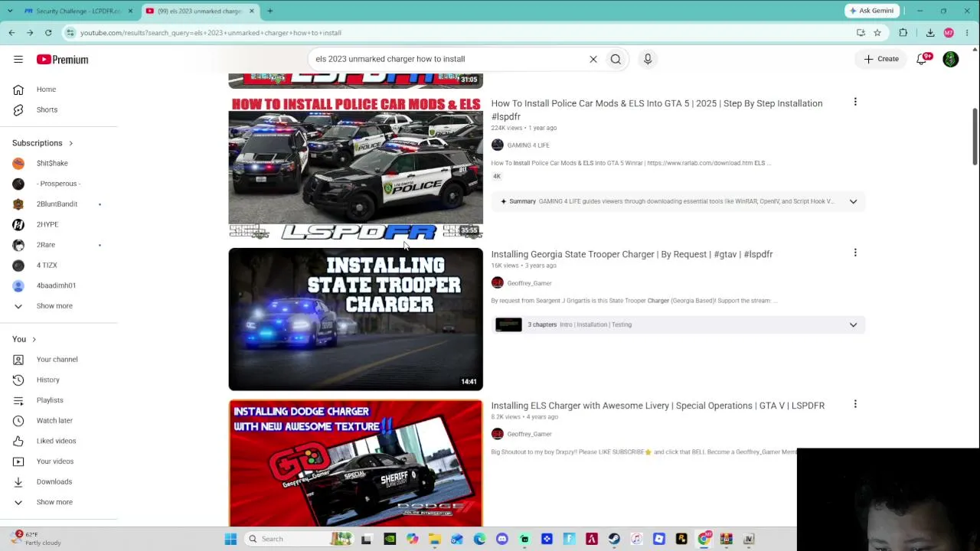Open the YouTube guide hamburger menu
This screenshot has height=551, width=980.
(18, 59)
